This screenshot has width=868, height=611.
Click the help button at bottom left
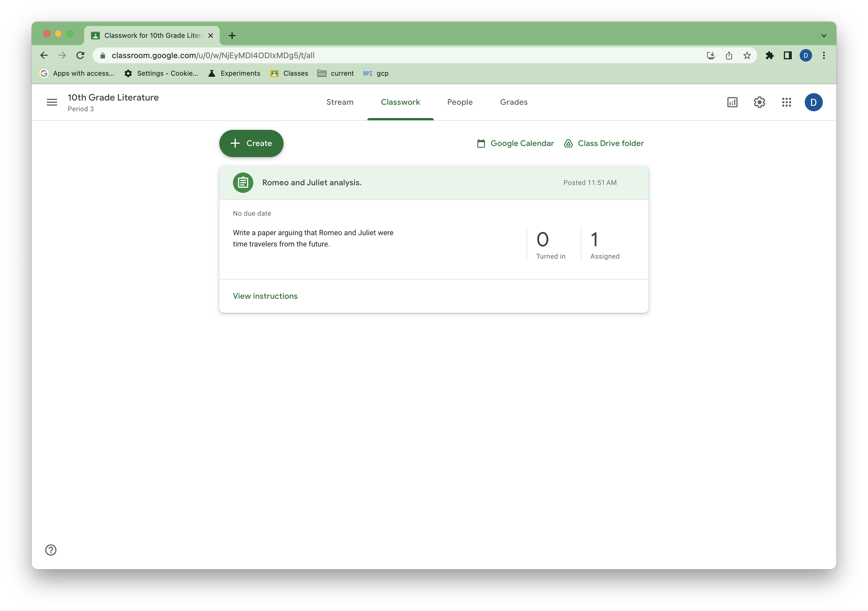pyautogui.click(x=50, y=549)
